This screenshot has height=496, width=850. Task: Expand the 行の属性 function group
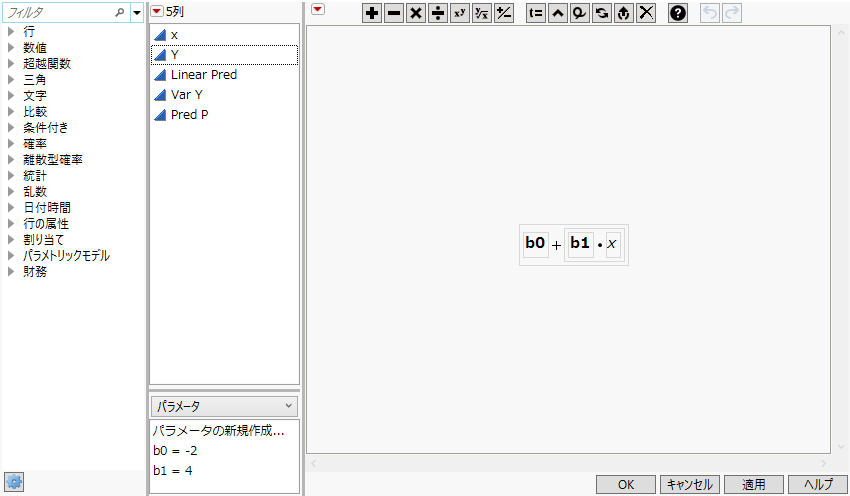tap(11, 223)
